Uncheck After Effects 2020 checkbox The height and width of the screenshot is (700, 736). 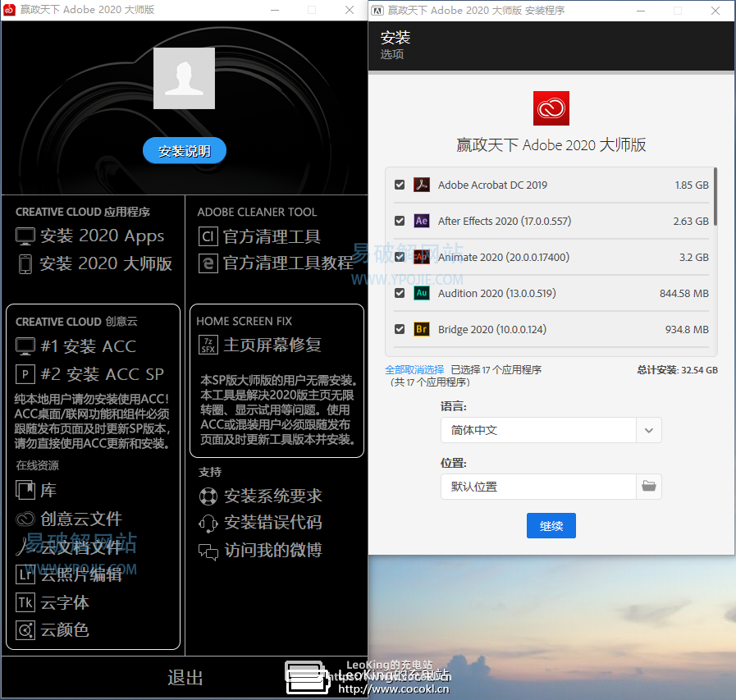click(x=400, y=221)
